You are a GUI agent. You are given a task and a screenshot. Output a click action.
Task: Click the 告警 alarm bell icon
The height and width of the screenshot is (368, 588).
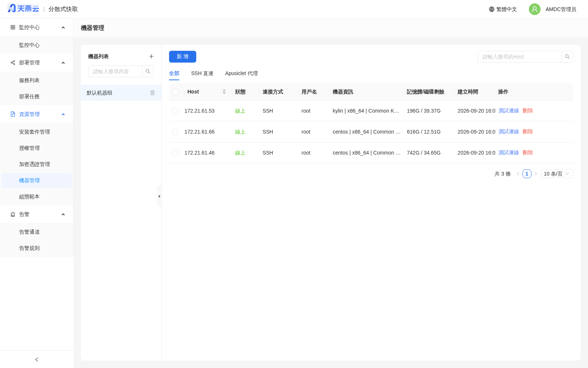pyautogui.click(x=13, y=214)
